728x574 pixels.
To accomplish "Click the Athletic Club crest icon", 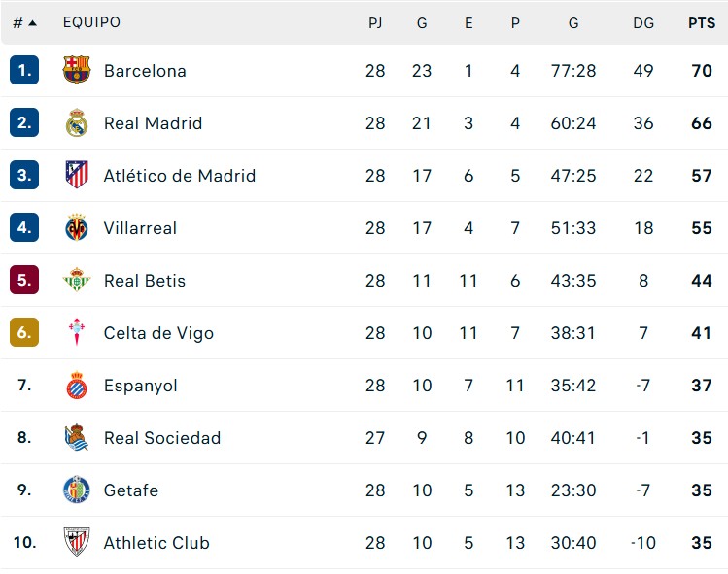I will [x=76, y=543].
